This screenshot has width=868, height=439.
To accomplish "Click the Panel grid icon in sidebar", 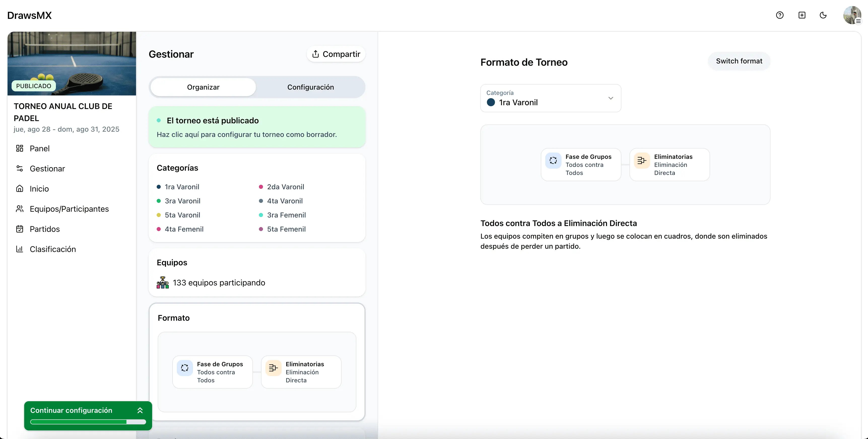I will (x=20, y=148).
